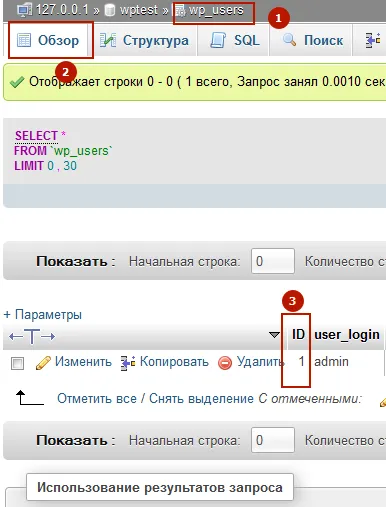
Task: Click the Отображает строки status message
Action: [x=207, y=82]
